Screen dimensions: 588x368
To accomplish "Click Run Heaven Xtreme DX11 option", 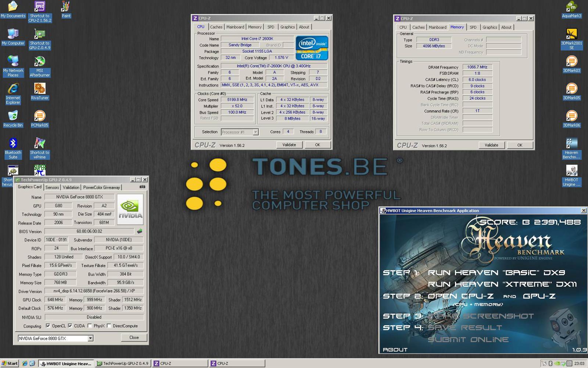I will click(502, 284).
